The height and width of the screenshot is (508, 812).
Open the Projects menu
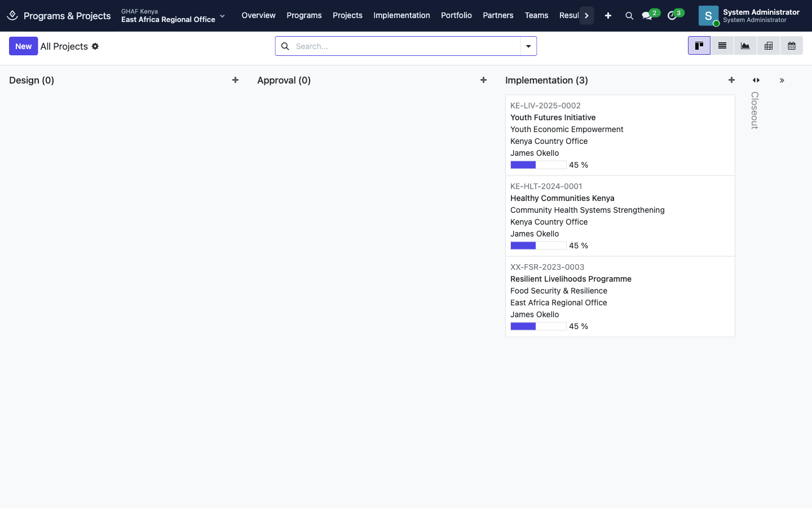347,16
